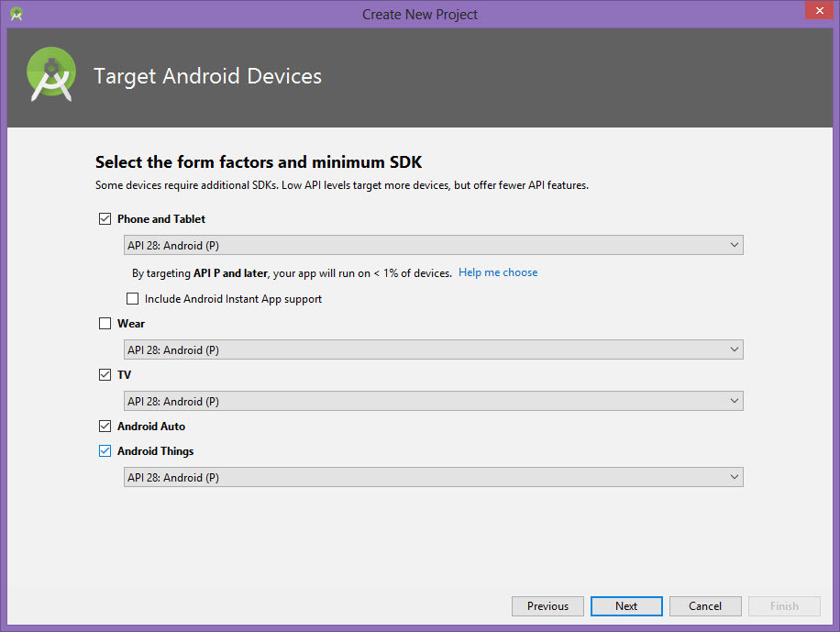This screenshot has height=632, width=840.
Task: Click the large Android Studio logo in header
Action: 51,74
